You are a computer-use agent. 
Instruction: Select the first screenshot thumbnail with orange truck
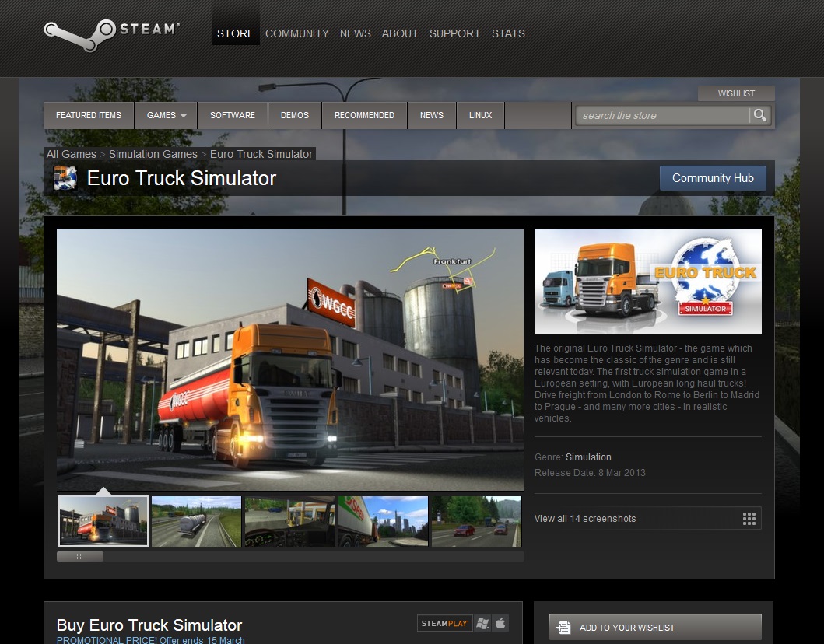(103, 521)
